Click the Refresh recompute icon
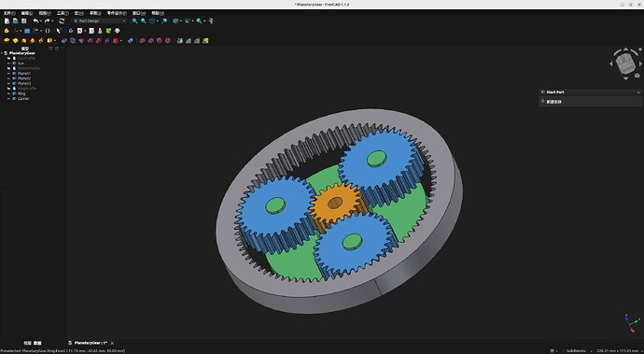 [x=62, y=21]
